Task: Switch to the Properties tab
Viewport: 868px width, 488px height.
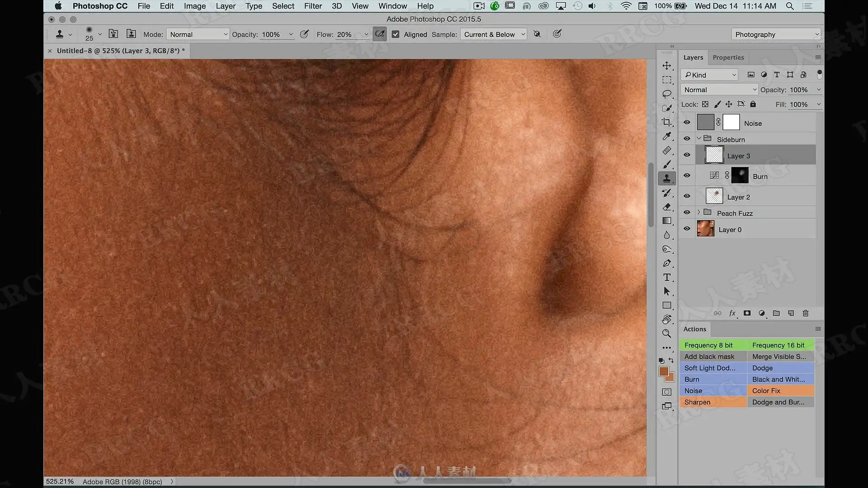Action: (728, 57)
